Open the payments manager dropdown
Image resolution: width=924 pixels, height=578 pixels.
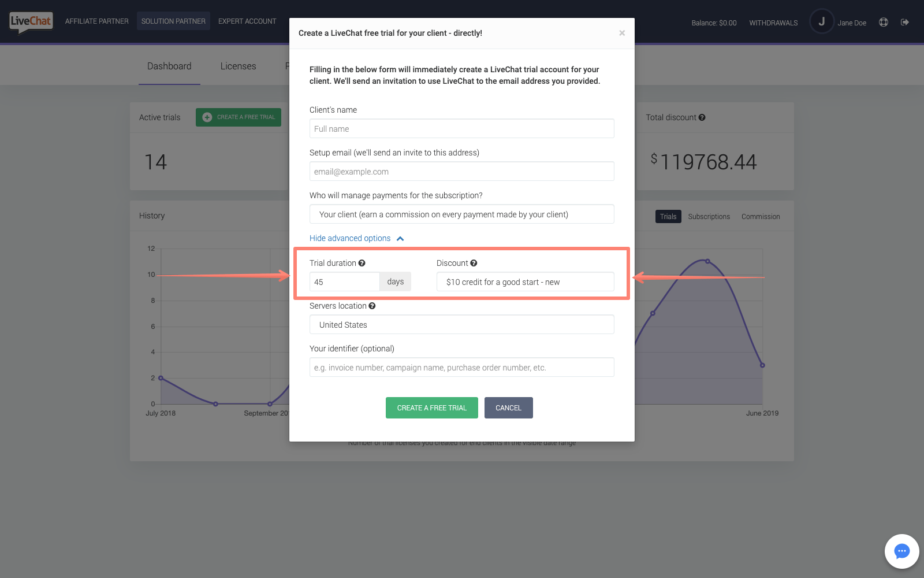pyautogui.click(x=461, y=214)
